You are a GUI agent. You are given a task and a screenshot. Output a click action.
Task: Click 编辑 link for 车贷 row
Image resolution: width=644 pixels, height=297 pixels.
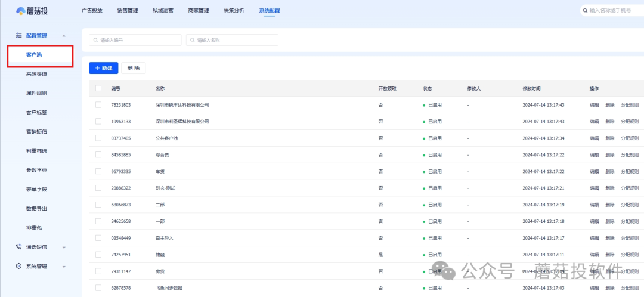coord(594,172)
